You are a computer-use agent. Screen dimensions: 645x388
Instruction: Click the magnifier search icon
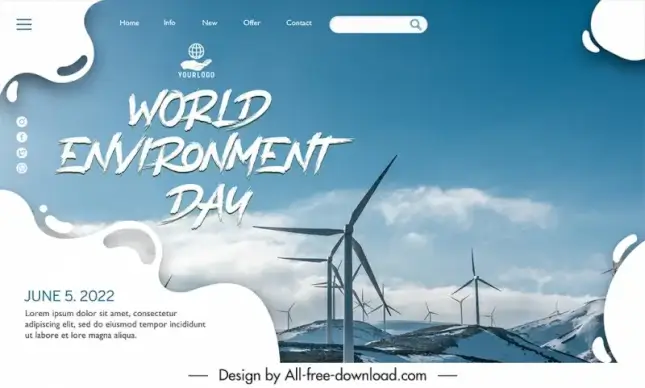coord(416,25)
